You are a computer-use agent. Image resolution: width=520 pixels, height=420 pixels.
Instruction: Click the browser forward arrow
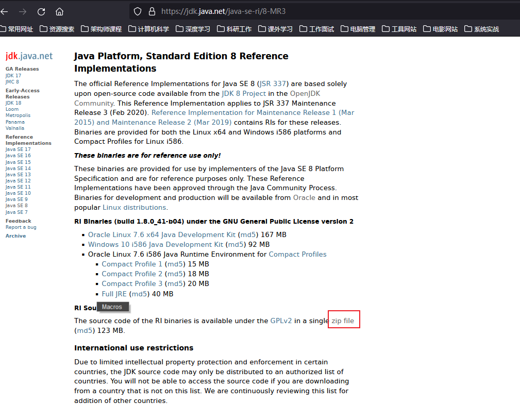pyautogui.click(x=23, y=12)
